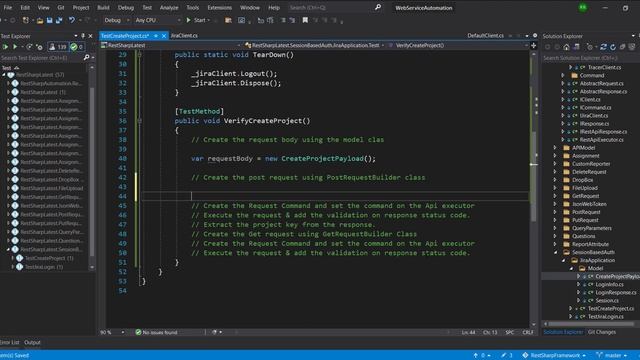Click the Run tests play icon

[x=15, y=47]
